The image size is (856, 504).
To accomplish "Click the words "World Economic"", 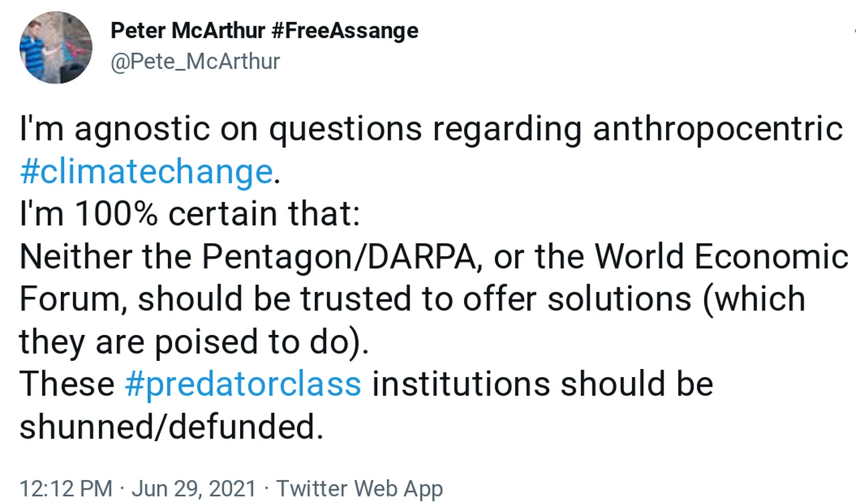I will click(721, 257).
